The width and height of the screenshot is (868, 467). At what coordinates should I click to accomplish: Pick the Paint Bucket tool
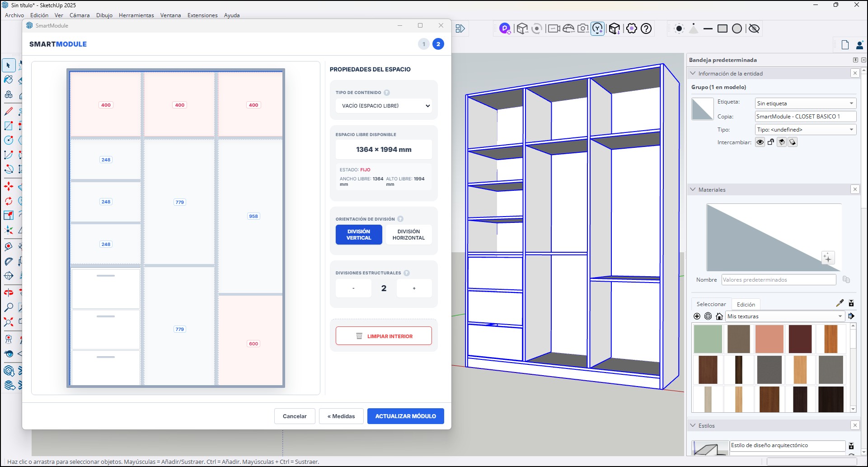tap(9, 80)
